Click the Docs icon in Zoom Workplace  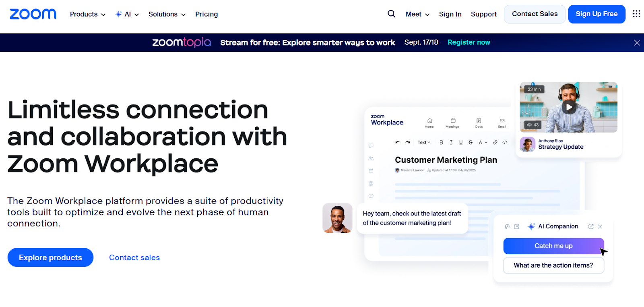point(479,123)
